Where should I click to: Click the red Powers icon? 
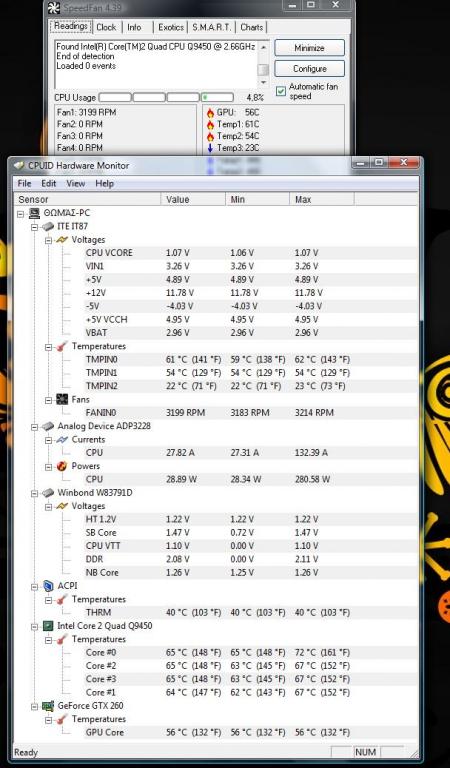[x=62, y=466]
